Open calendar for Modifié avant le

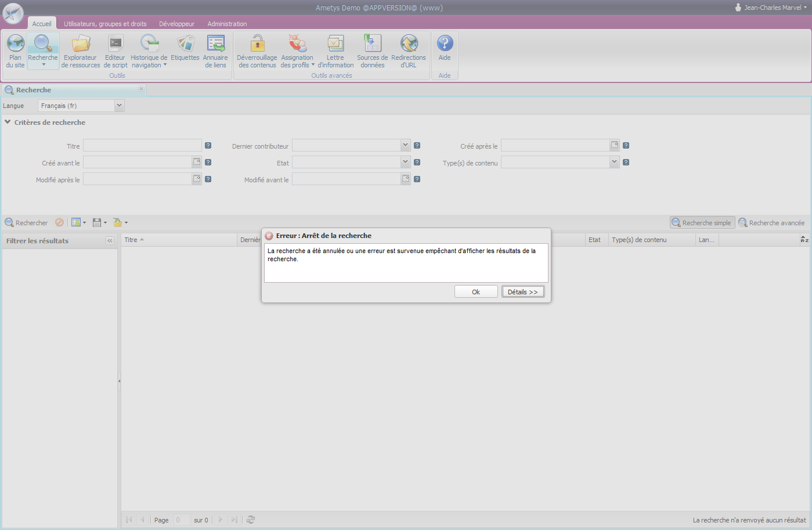pyautogui.click(x=406, y=179)
